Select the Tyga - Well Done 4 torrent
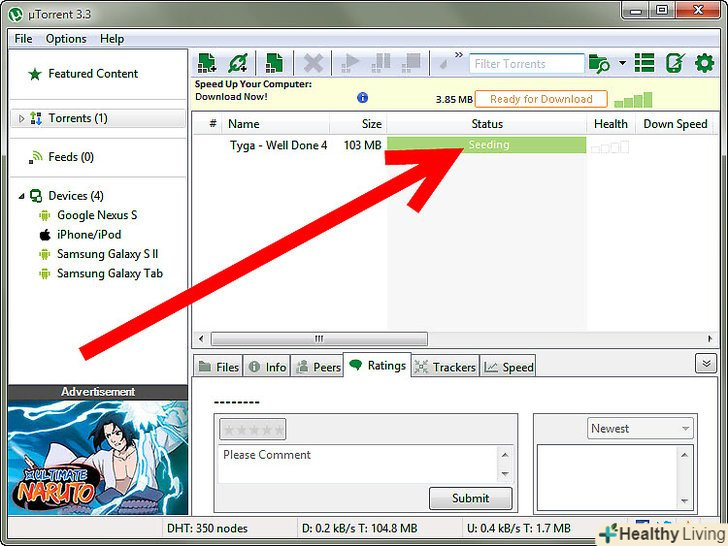 (278, 145)
